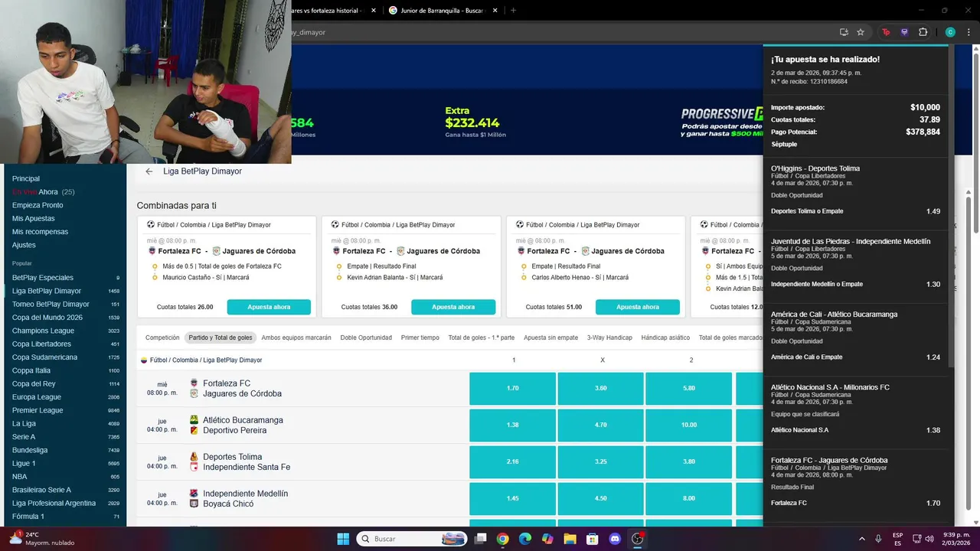
Task: Select the Competición market tab
Action: coord(162,337)
